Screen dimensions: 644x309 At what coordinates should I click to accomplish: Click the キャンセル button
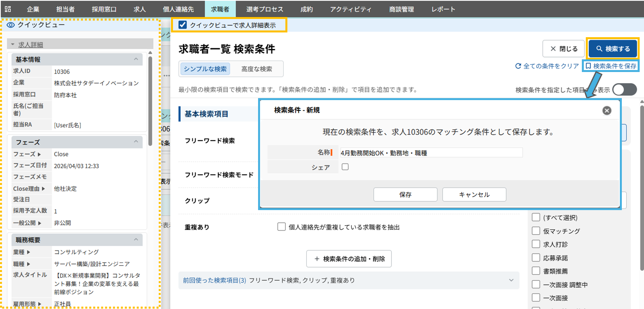(x=474, y=195)
